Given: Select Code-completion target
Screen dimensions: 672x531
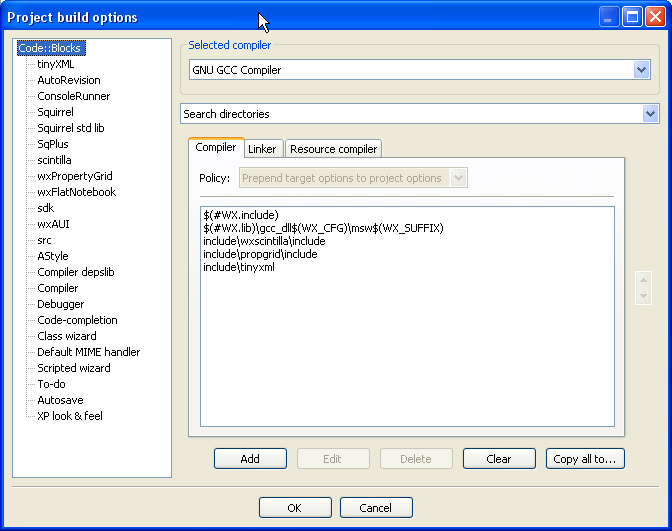Looking at the screenshot, I should 77,320.
